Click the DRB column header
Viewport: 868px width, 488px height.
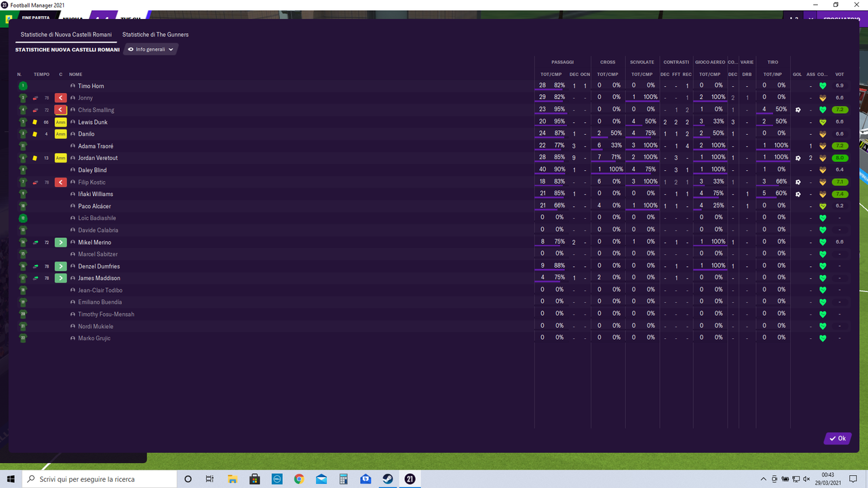click(x=747, y=74)
